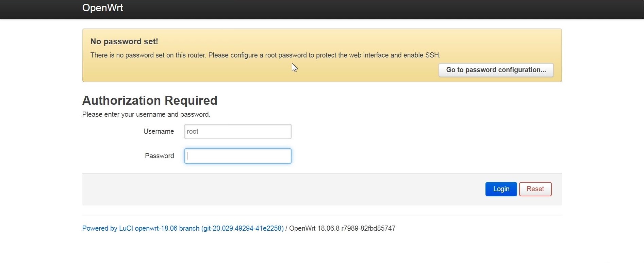
Task: Click the OpenWrt brand logo in header
Action: [102, 8]
